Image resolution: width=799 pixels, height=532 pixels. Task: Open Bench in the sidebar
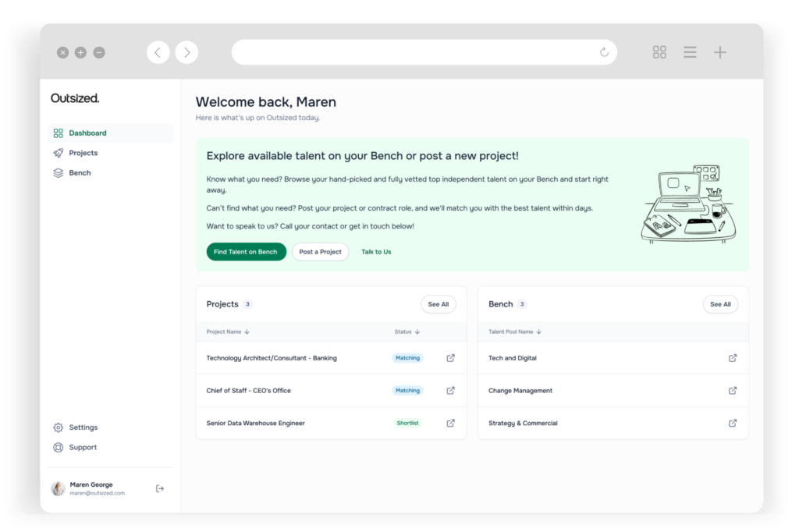click(80, 173)
